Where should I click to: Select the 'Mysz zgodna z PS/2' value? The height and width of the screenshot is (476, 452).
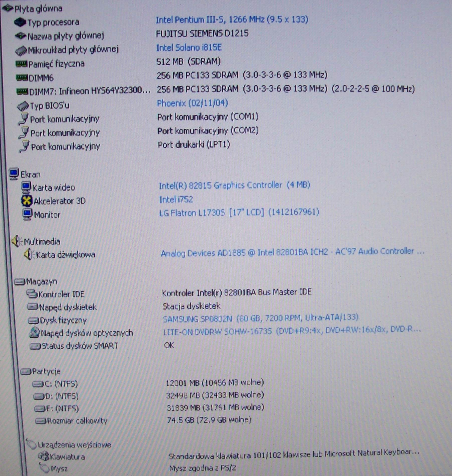pyautogui.click(x=203, y=468)
